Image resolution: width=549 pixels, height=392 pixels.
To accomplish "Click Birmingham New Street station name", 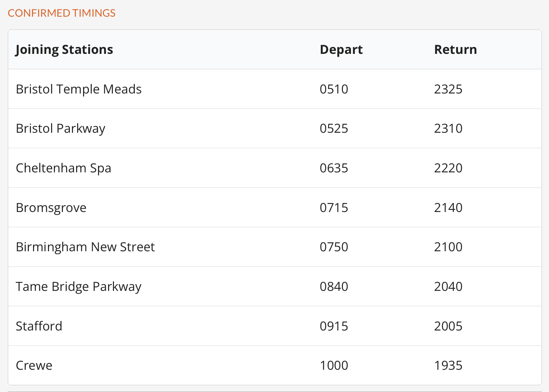I will [85, 247].
